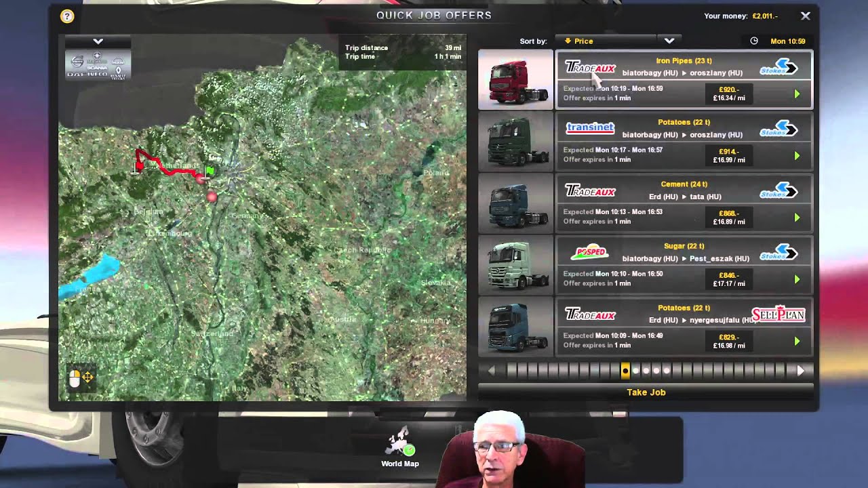Click green arrow on Sugar £846 offer
Screen dimensions: 868x488
click(797, 279)
